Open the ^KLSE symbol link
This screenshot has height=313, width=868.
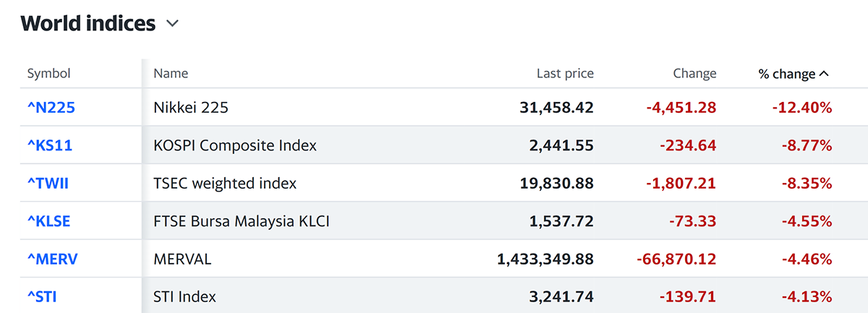coord(49,221)
